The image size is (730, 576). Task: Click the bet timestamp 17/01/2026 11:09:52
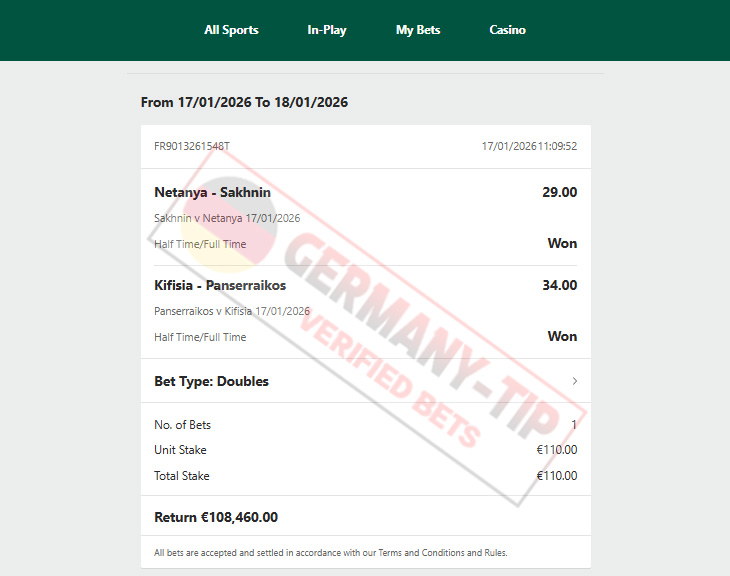click(x=529, y=146)
